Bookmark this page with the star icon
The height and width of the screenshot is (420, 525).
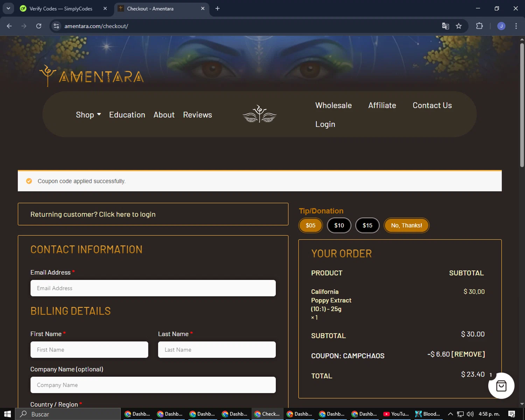click(458, 26)
